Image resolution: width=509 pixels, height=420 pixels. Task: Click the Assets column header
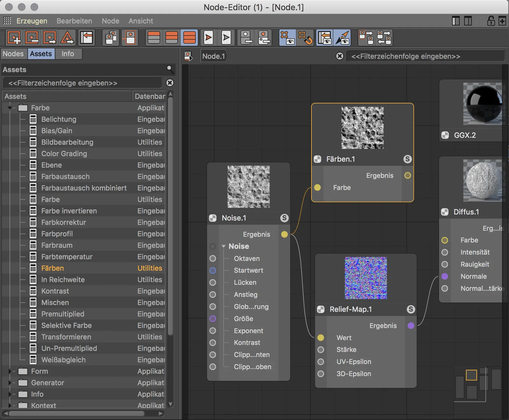(67, 96)
